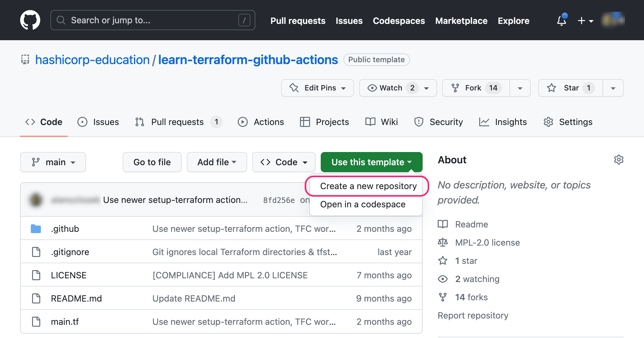Open learn-terraform-github-actions repository link
644x338 pixels.
pyautogui.click(x=248, y=60)
